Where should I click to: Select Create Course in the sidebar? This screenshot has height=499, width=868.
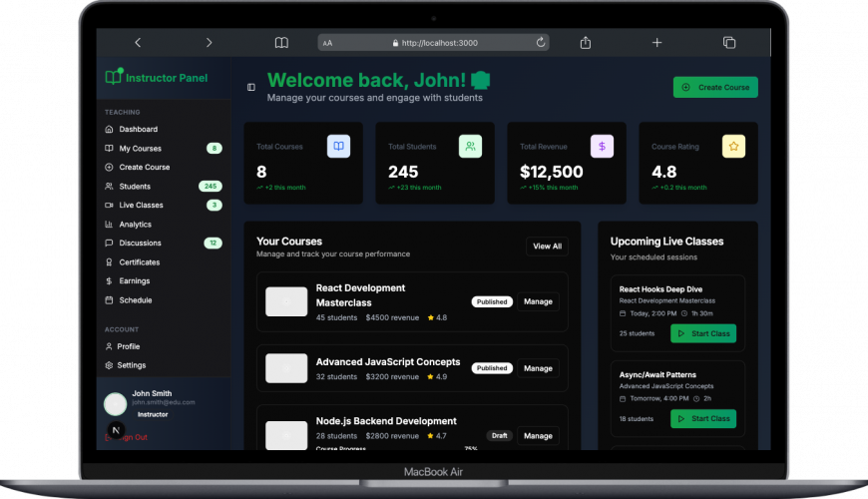[164, 168]
